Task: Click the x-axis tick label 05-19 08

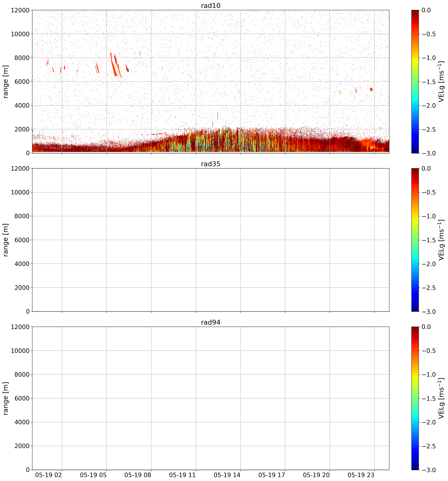Action: (x=138, y=475)
